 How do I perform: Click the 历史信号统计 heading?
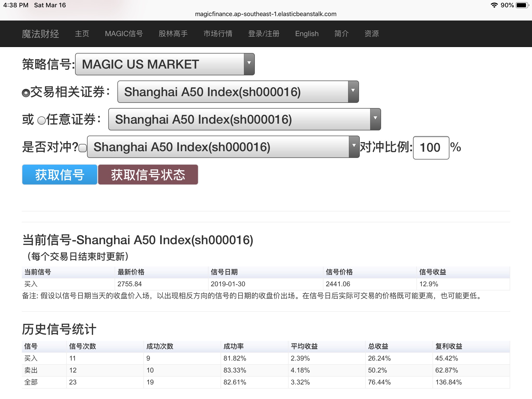point(59,329)
